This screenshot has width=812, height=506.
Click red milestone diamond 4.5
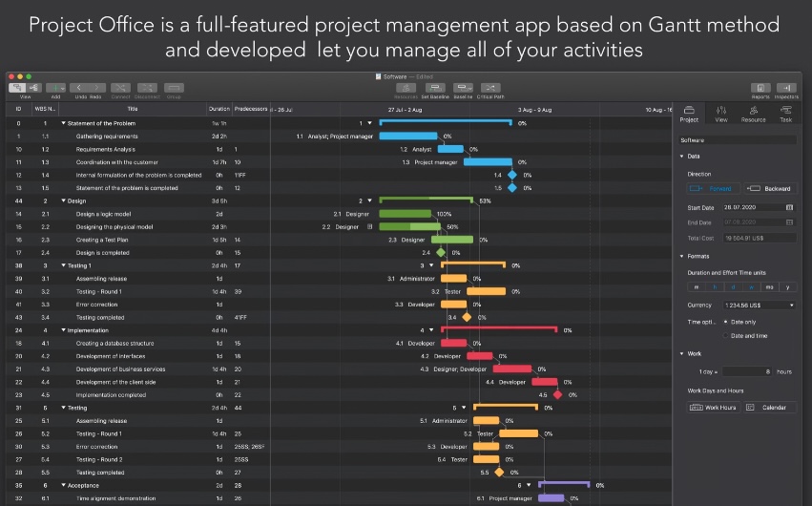click(x=558, y=394)
